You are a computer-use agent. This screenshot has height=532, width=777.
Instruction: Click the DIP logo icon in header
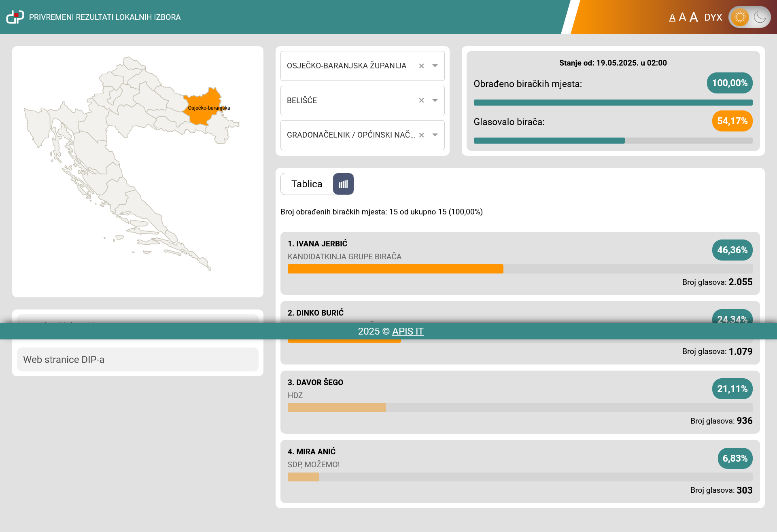pos(15,17)
